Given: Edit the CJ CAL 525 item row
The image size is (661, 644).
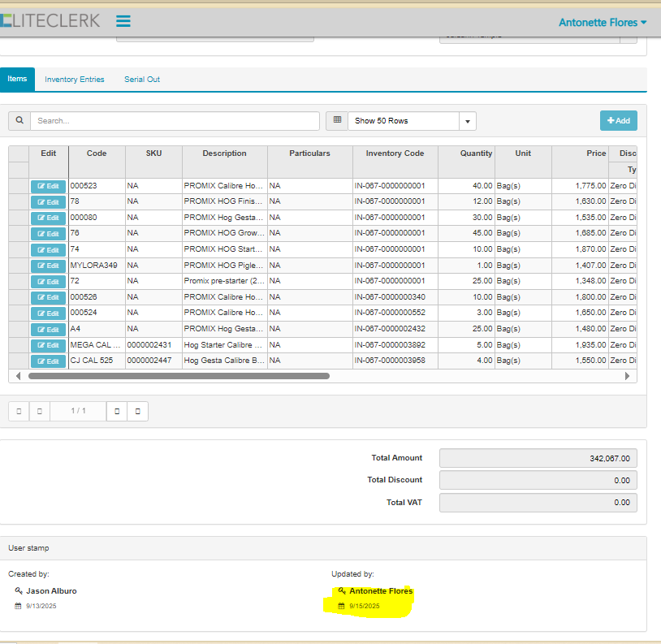Looking at the screenshot, I should pos(49,361).
